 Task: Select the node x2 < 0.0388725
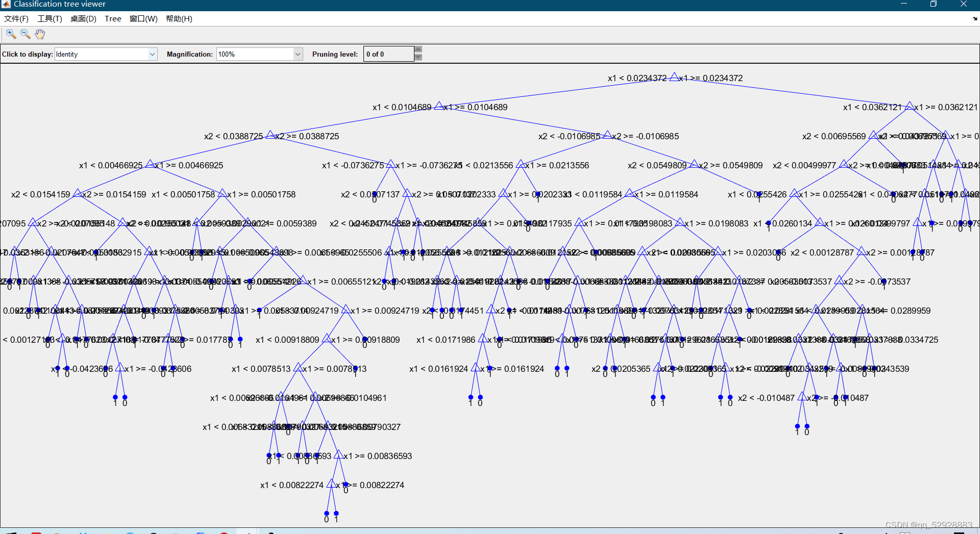click(271, 136)
